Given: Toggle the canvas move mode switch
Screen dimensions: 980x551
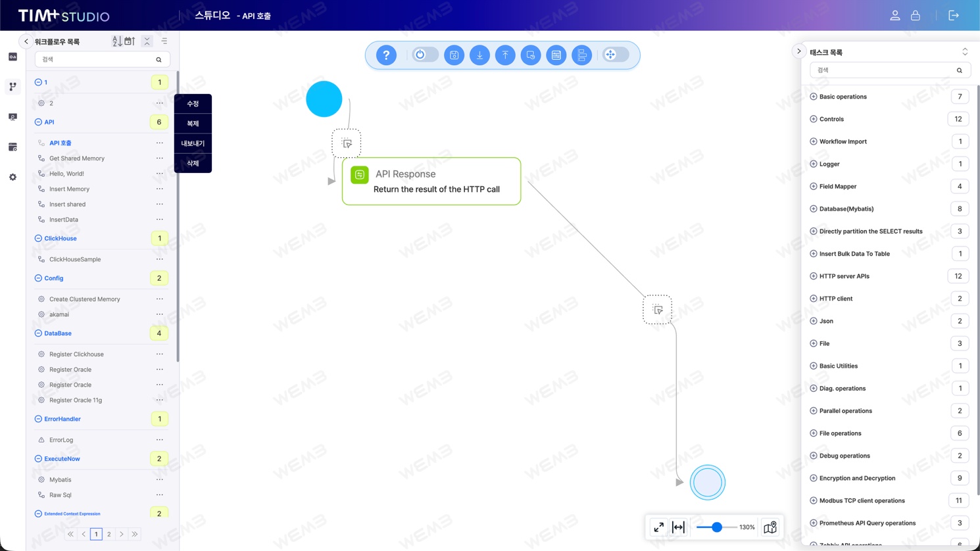Looking at the screenshot, I should click(x=616, y=55).
